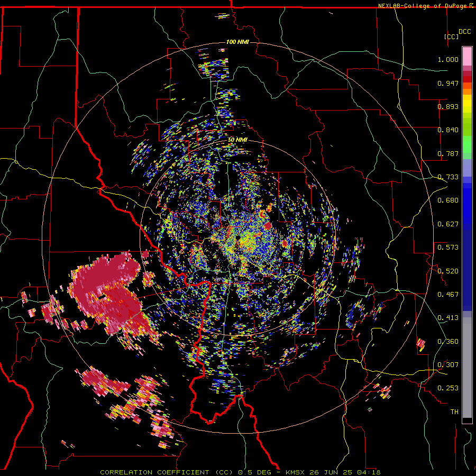Click the TH threshold label
476x476 pixels.
[454, 412]
